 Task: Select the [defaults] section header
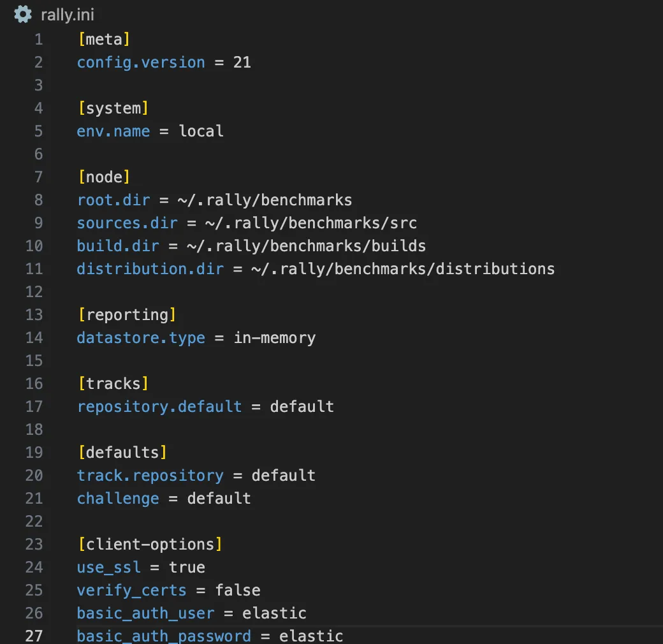tap(122, 452)
